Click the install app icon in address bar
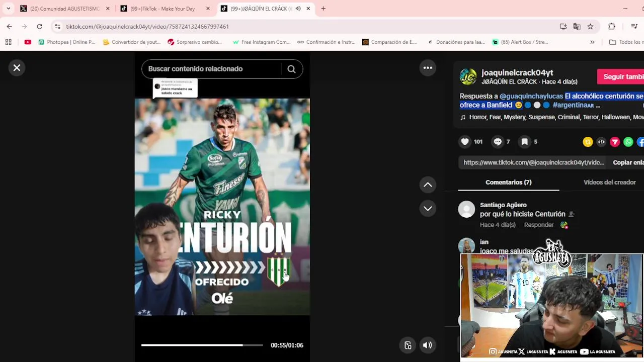 tap(563, 26)
